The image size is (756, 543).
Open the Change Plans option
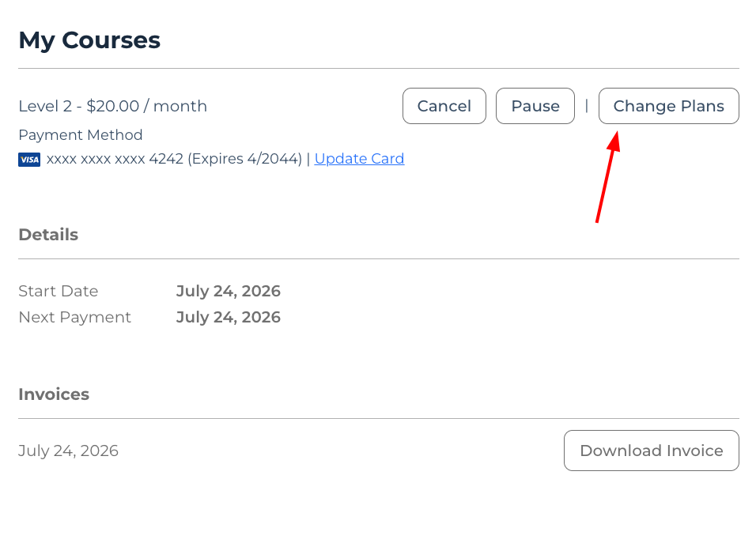point(669,106)
